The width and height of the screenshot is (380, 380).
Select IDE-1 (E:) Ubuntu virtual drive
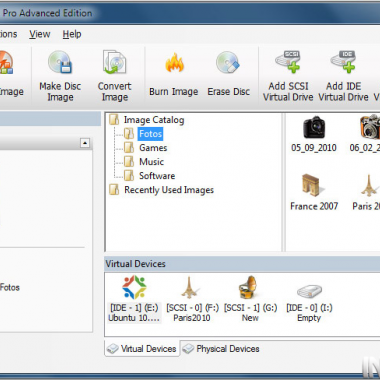[134, 299]
